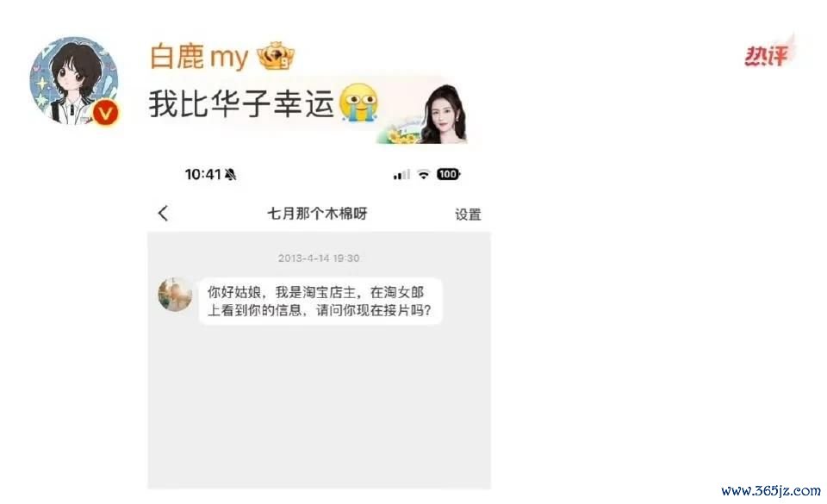The image size is (827, 504).
Task: Click the orange V verified badge
Action: tap(105, 113)
